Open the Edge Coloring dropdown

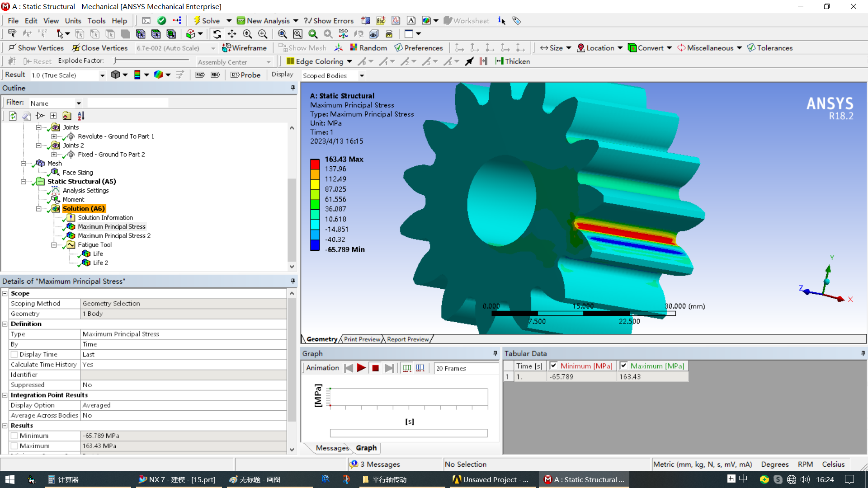[349, 61]
